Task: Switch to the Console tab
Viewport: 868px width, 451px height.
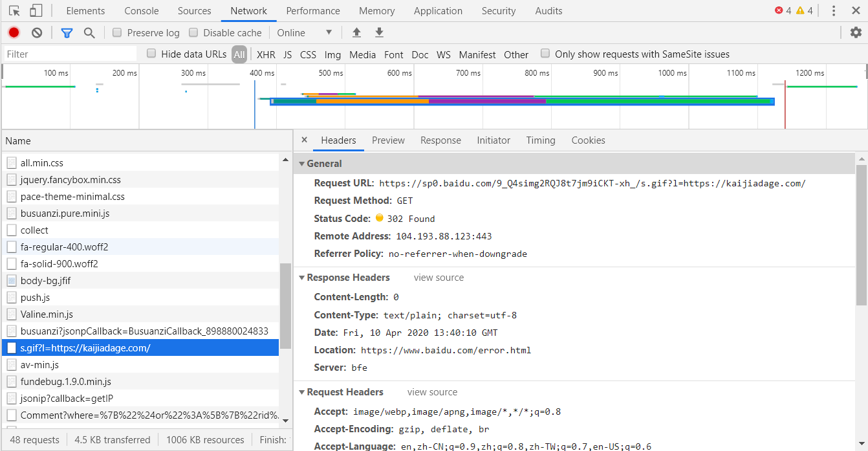Action: point(141,11)
